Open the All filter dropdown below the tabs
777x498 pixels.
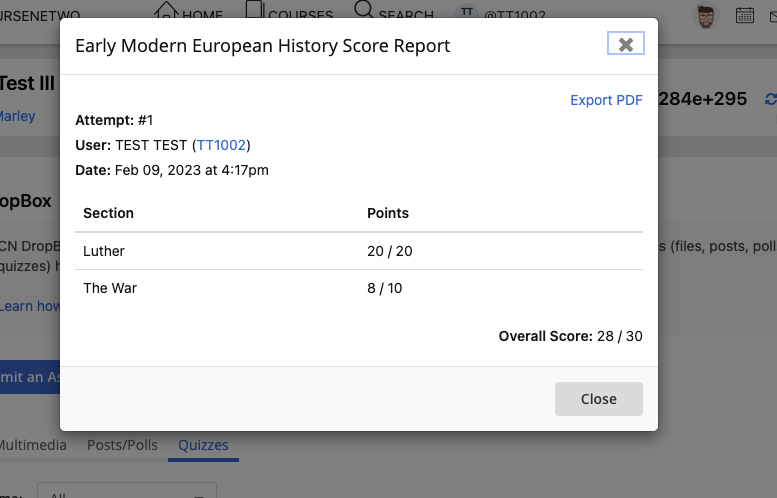pos(127,490)
